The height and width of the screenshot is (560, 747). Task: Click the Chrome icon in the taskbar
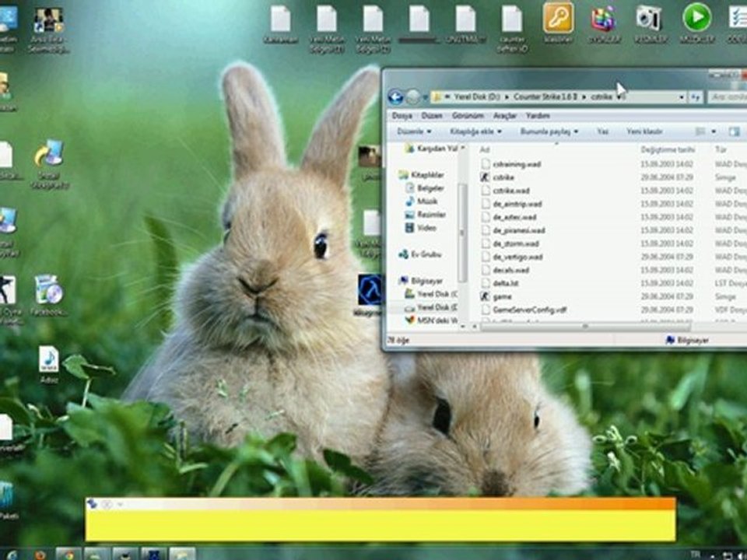click(x=68, y=554)
